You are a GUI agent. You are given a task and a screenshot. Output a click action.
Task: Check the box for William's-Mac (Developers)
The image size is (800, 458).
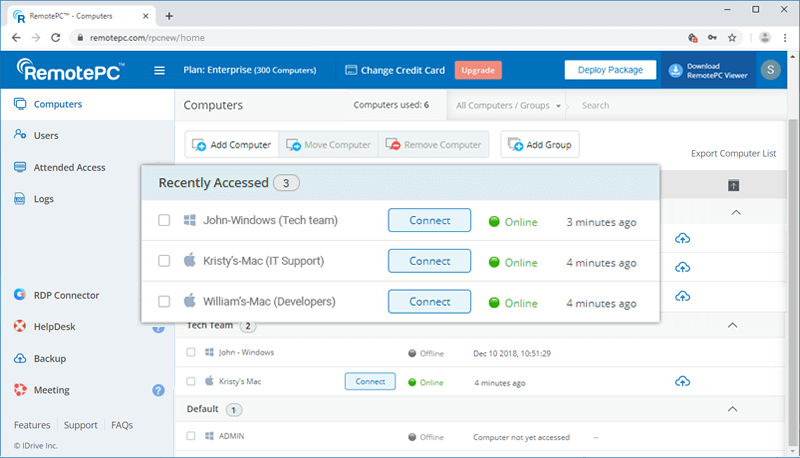click(164, 301)
